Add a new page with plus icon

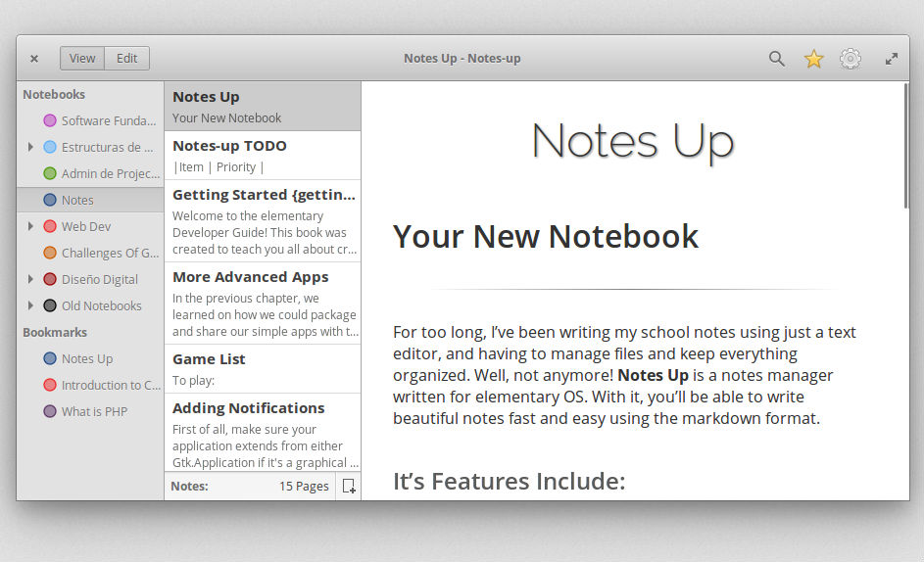pos(349,486)
